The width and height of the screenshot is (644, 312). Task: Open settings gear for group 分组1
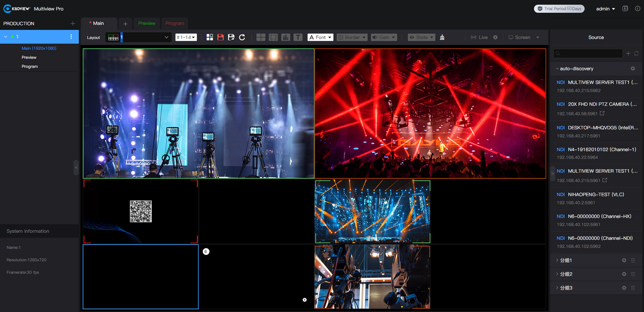coord(623,260)
